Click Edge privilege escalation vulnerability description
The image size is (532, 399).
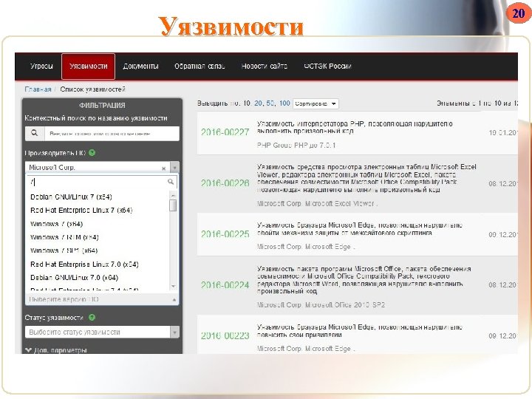coord(360,331)
